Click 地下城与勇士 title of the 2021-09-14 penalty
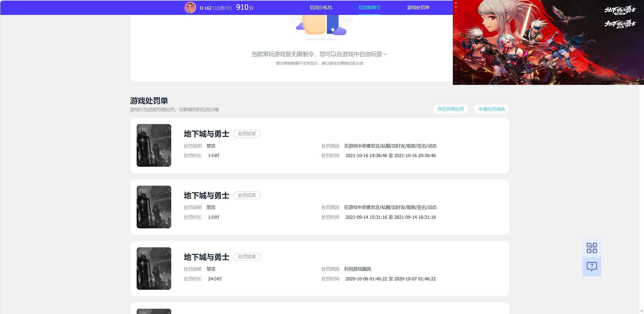 pyautogui.click(x=206, y=196)
